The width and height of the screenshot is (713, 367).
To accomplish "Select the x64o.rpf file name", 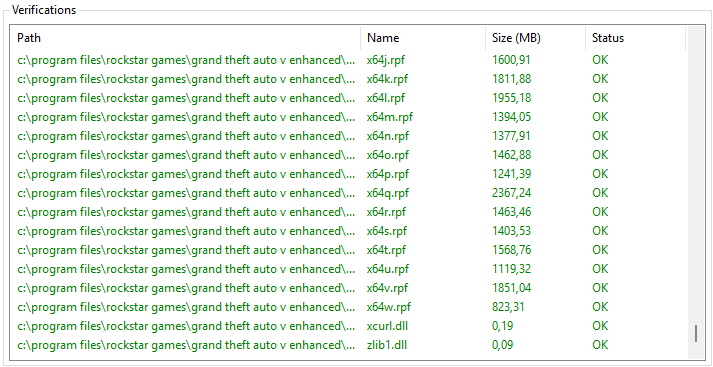I will click(x=387, y=155).
